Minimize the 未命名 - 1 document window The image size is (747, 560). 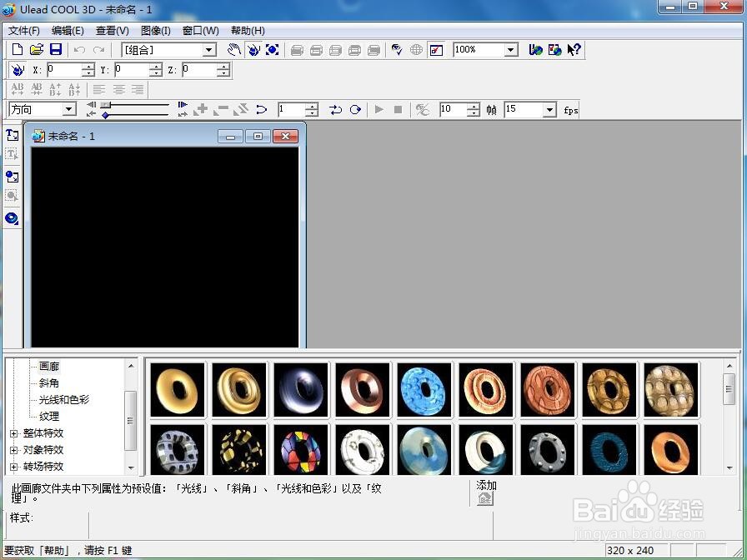pos(231,136)
